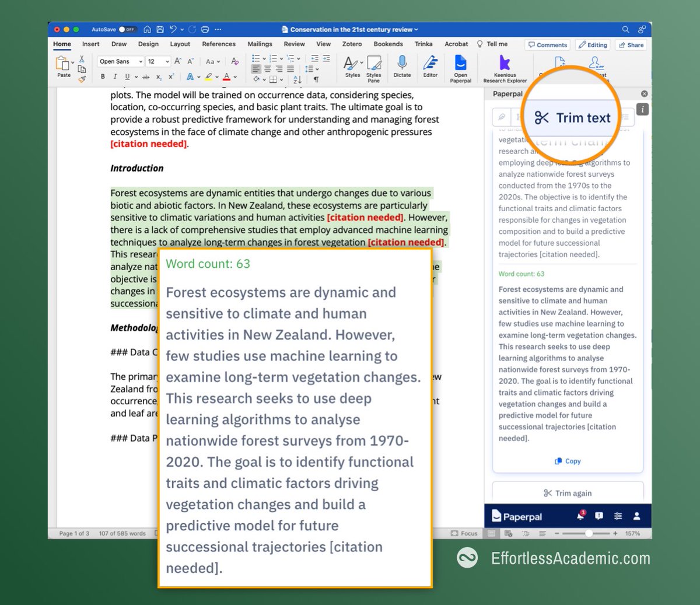Image resolution: width=700 pixels, height=605 pixels.
Task: Toggle superscript formatting
Action: (x=171, y=76)
